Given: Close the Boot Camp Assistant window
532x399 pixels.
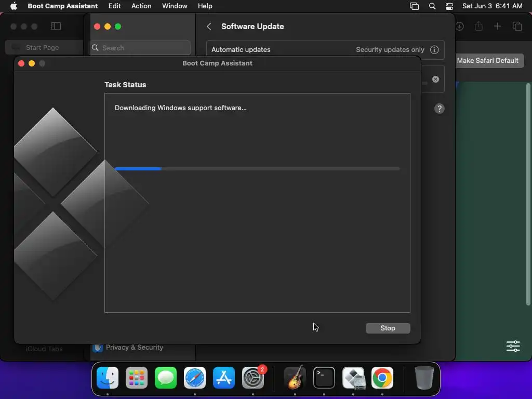Looking at the screenshot, I should (x=21, y=63).
